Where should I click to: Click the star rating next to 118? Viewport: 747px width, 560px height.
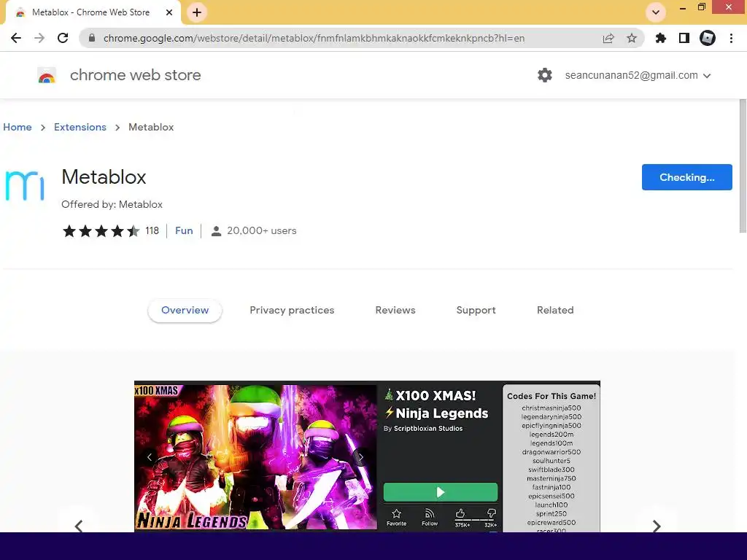[x=101, y=231]
